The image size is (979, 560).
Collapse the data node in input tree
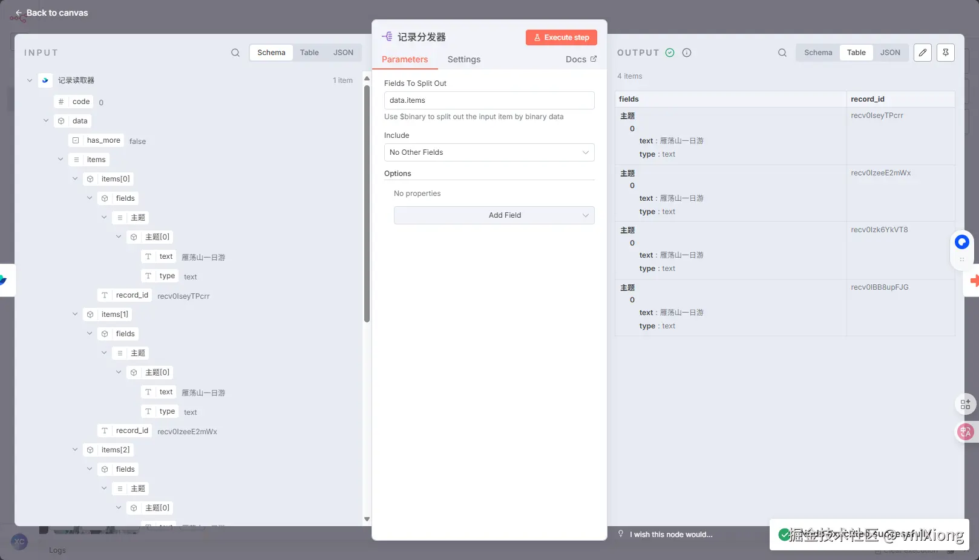click(46, 121)
